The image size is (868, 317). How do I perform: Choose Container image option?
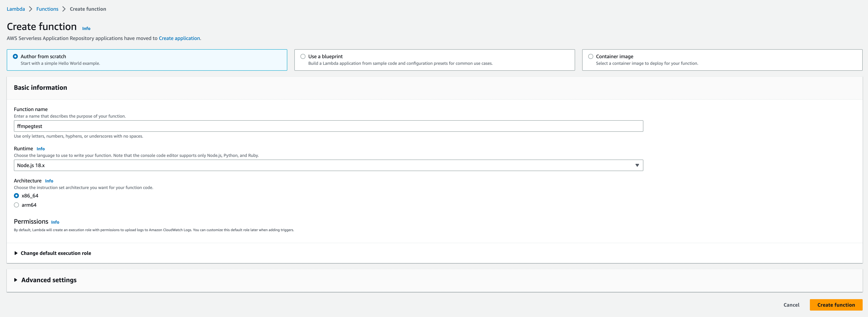coord(591,57)
